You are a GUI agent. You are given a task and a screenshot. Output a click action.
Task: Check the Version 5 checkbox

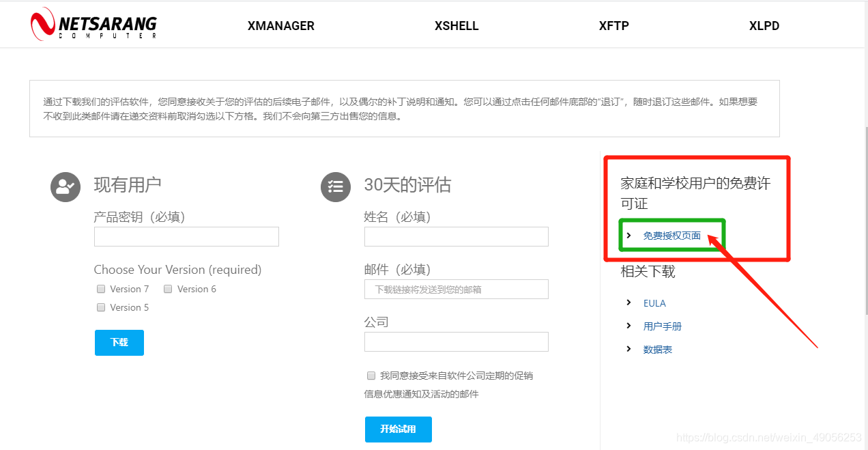[101, 307]
